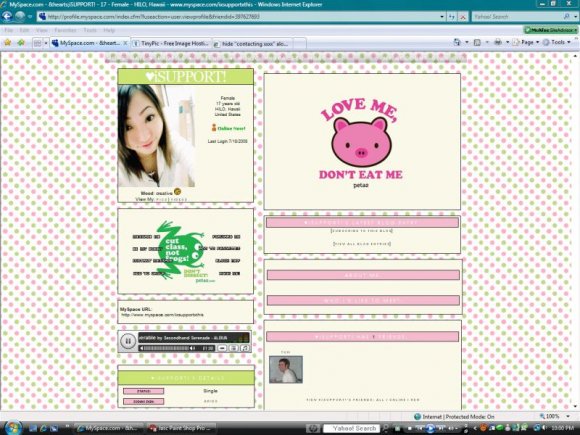Screen dimensions: 580x435
Task: Click the Status label in details box
Action: point(144,391)
